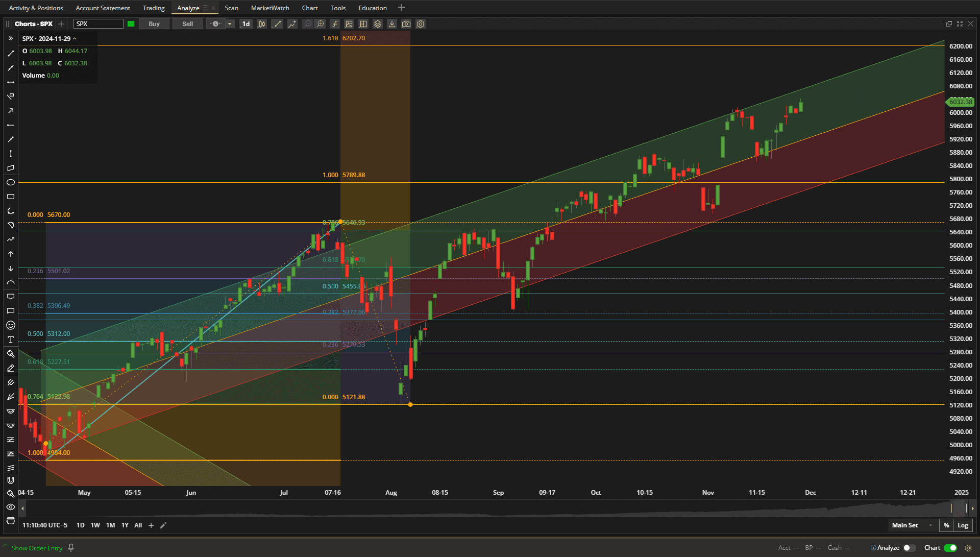Edit time ranges with pencil icon
Viewport: 980px width, 557px height.
click(x=163, y=525)
